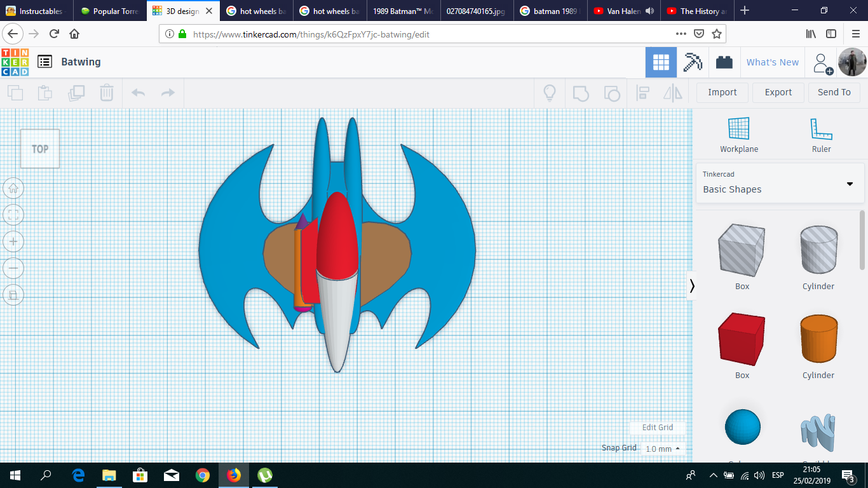Click the Fit view to selection icon
The image size is (868, 488).
pos(13,215)
